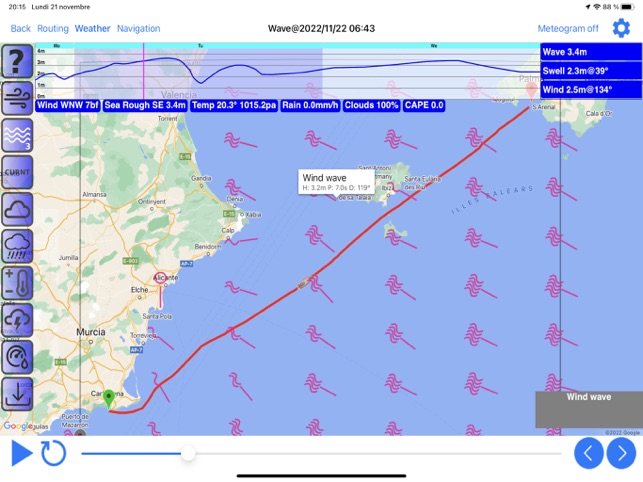Tap the boat marker on the route
The image size is (643, 482).
(303, 283)
